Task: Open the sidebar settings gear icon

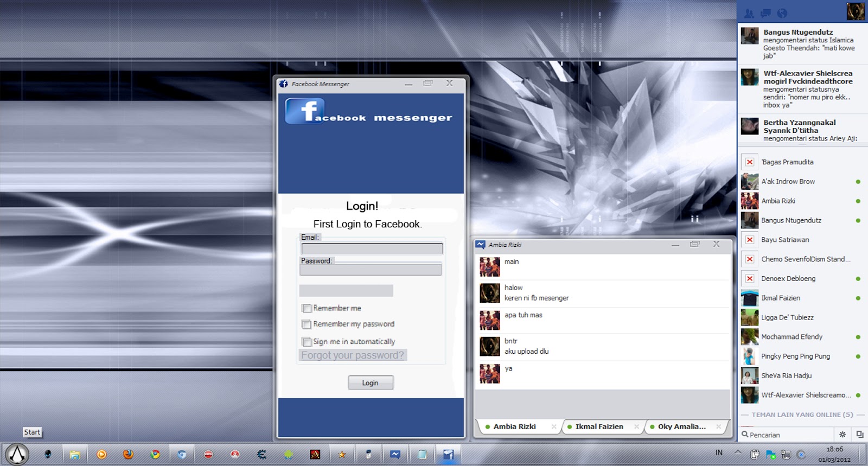Action: tap(843, 435)
